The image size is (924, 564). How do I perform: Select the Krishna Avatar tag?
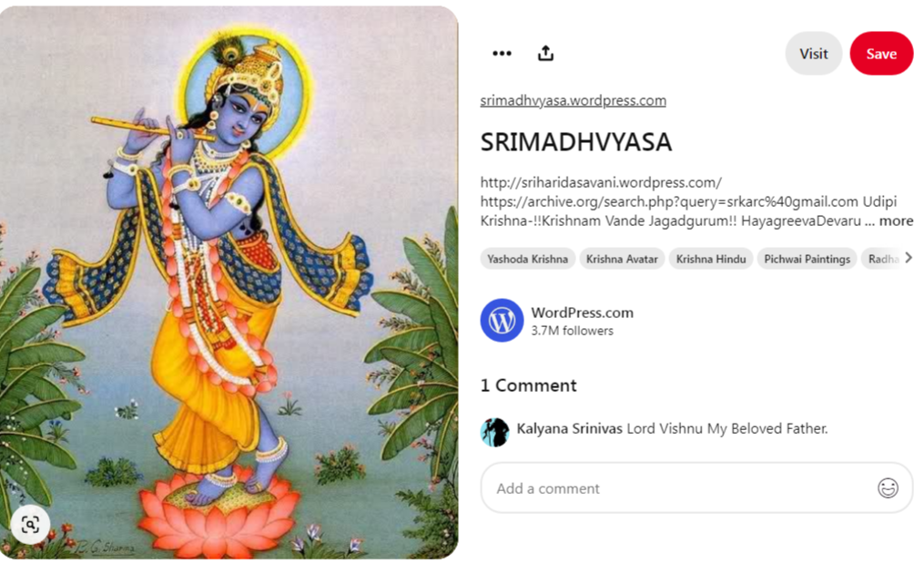click(622, 259)
